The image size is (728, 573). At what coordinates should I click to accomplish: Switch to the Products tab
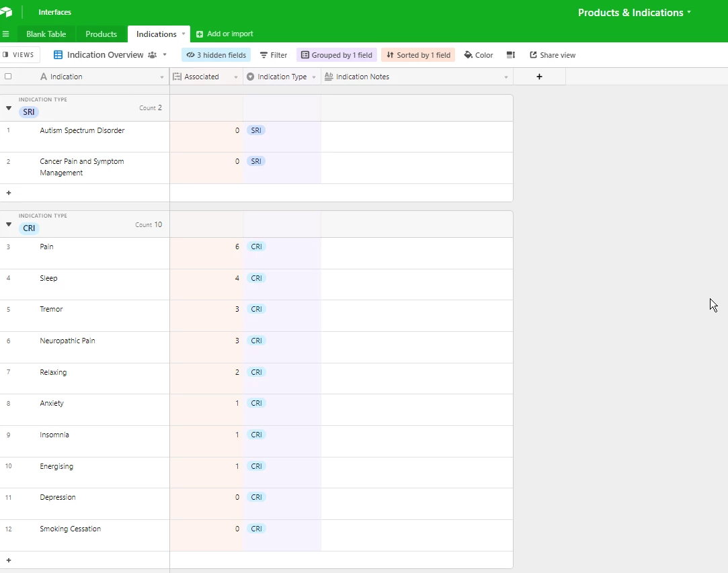click(x=102, y=34)
